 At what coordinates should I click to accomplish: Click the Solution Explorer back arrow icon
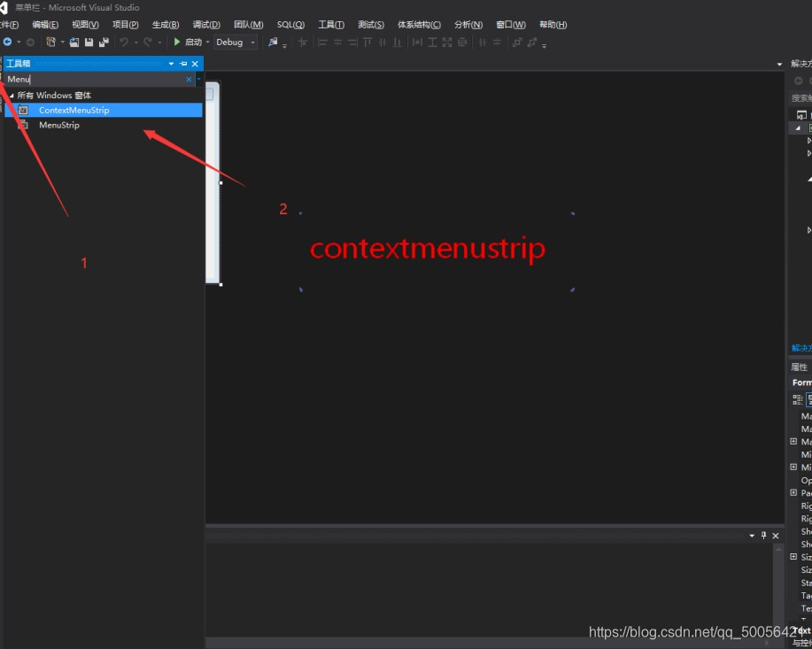tap(799, 81)
